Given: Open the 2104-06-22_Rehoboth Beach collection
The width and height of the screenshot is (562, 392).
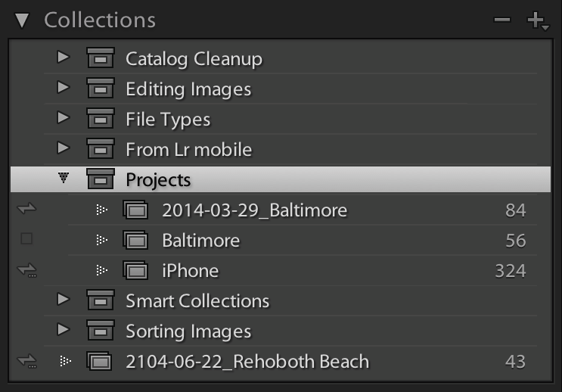Looking at the screenshot, I should coord(247,361).
